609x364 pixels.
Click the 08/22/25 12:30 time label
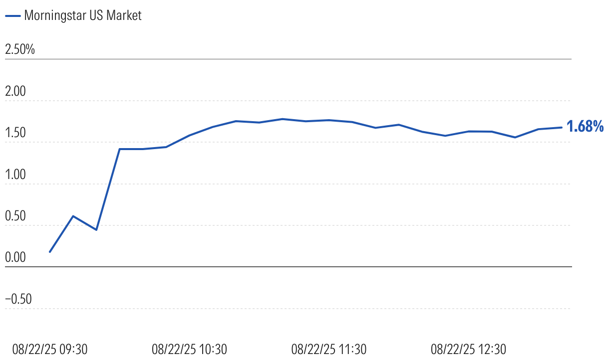[468, 349]
